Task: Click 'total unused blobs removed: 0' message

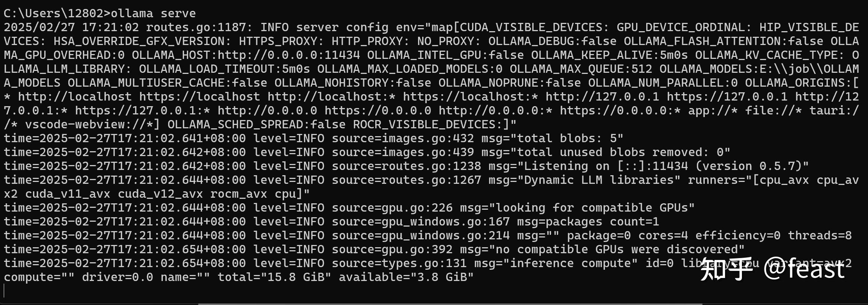Action: pos(623,152)
